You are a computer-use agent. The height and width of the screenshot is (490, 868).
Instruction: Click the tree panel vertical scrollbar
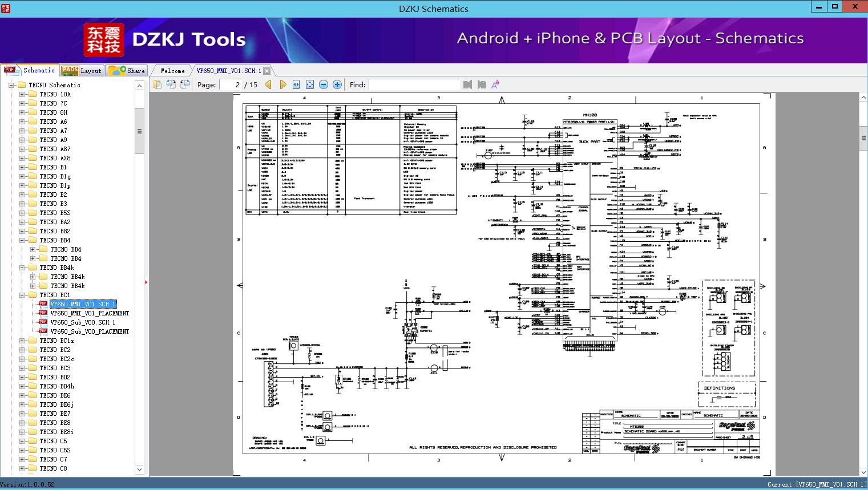[139, 277]
